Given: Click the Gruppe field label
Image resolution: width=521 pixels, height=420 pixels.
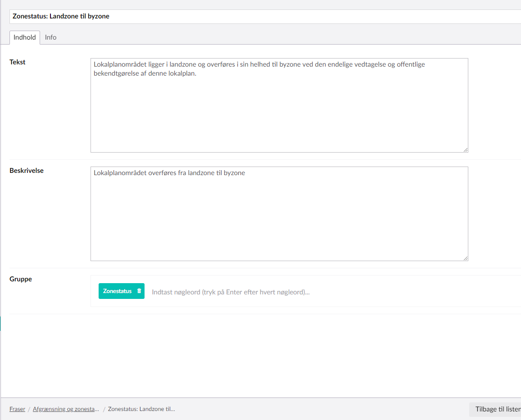Looking at the screenshot, I should (x=21, y=279).
